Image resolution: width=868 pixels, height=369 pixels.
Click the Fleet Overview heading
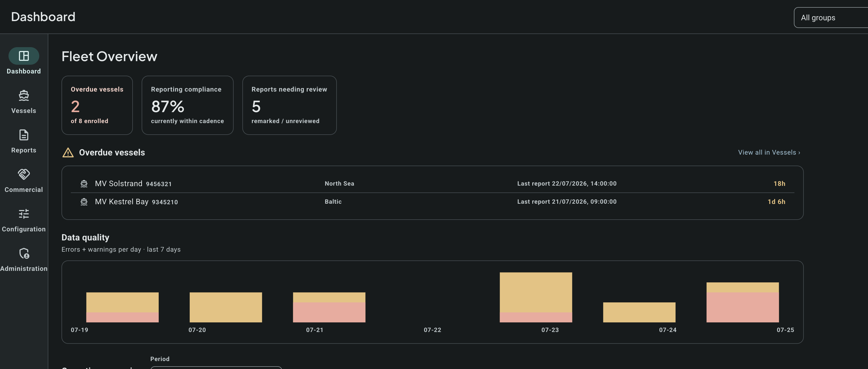[110, 56]
